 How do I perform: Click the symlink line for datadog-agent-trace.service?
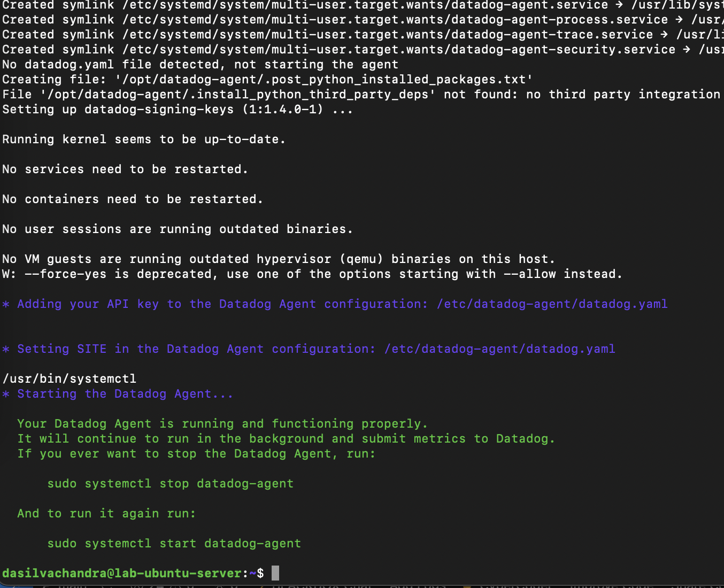click(362, 35)
